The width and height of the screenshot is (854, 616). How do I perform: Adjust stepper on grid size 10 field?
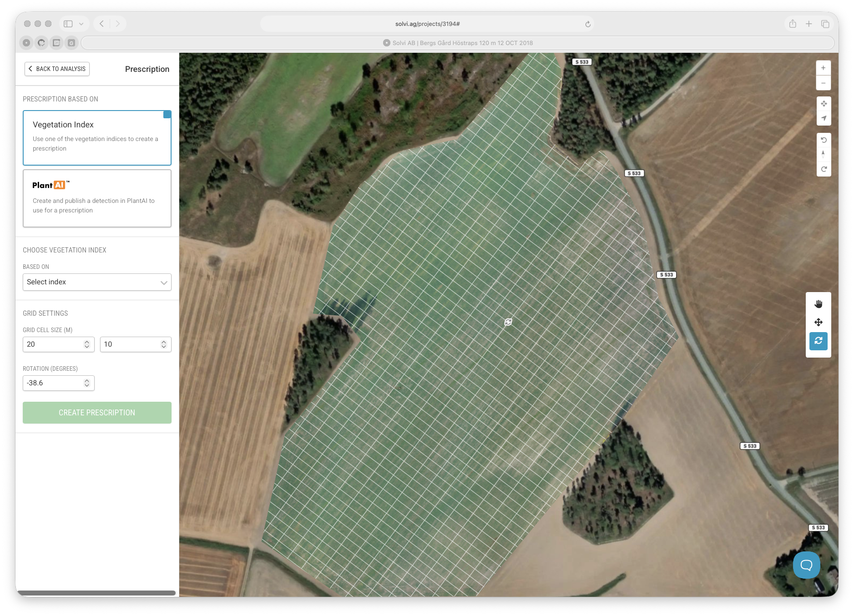(x=164, y=344)
